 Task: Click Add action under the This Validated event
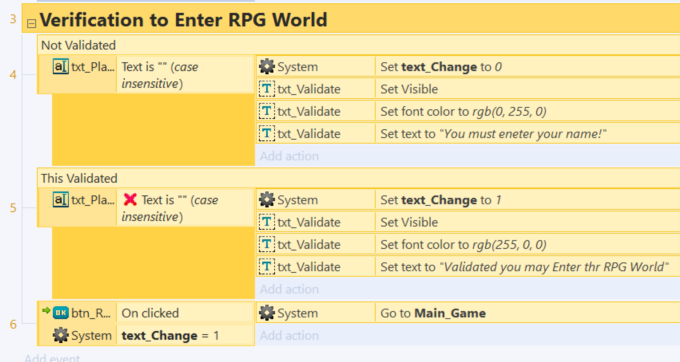(x=289, y=289)
